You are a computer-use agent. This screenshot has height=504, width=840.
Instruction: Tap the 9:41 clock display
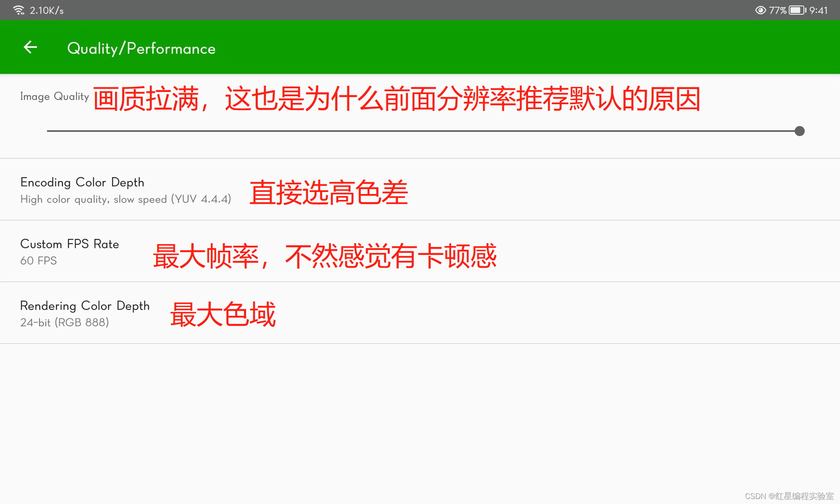(818, 10)
